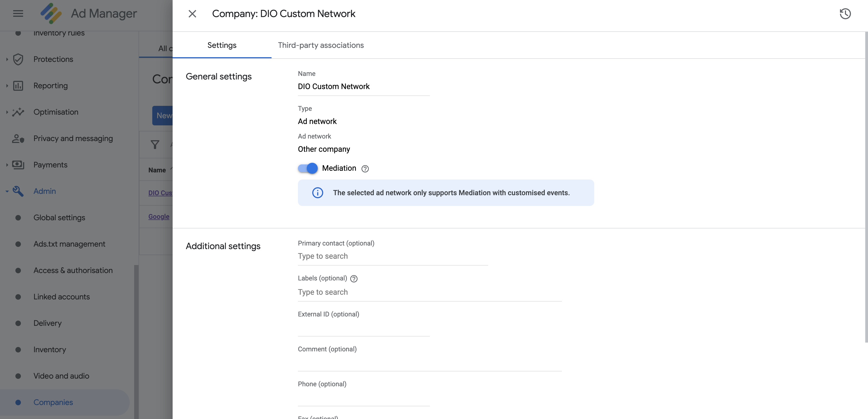868x419 pixels.
Task: Switch to Third-party associations tab
Action: click(x=321, y=45)
